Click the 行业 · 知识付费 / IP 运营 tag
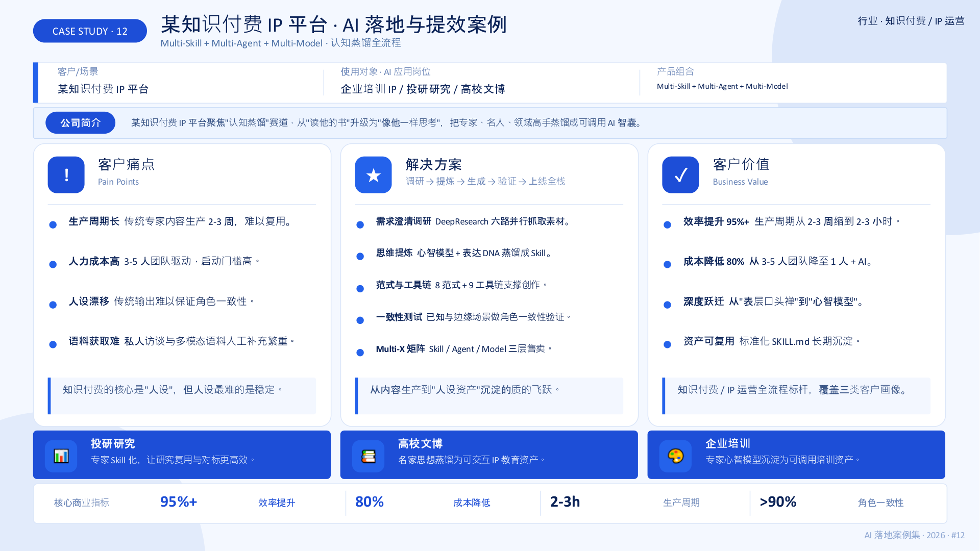Screen dimensions: 980x551 pyautogui.click(x=911, y=21)
